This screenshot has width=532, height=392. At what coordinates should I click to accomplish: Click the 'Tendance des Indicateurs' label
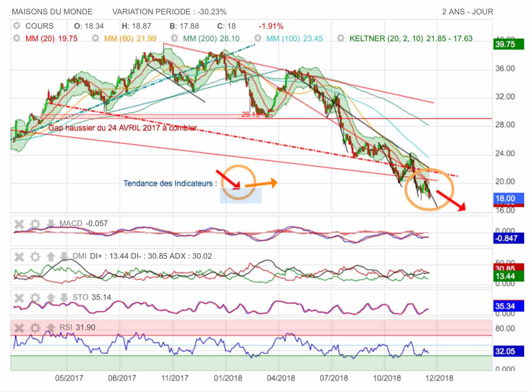[170, 184]
